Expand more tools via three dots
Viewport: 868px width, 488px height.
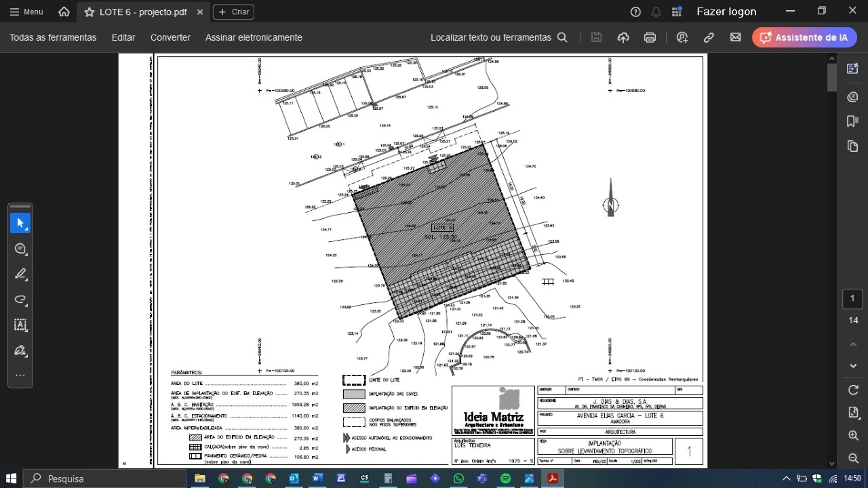point(20,375)
